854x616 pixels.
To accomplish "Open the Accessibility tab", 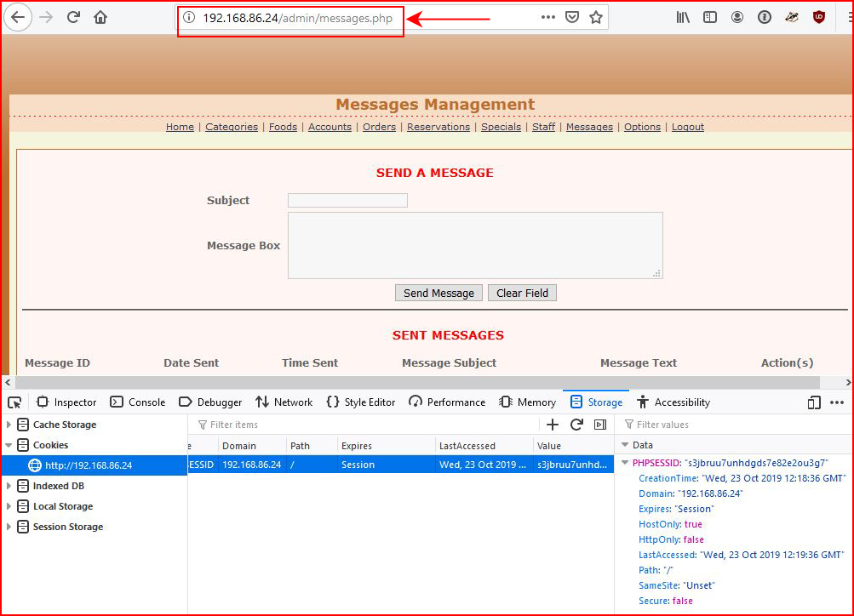I will click(x=673, y=402).
